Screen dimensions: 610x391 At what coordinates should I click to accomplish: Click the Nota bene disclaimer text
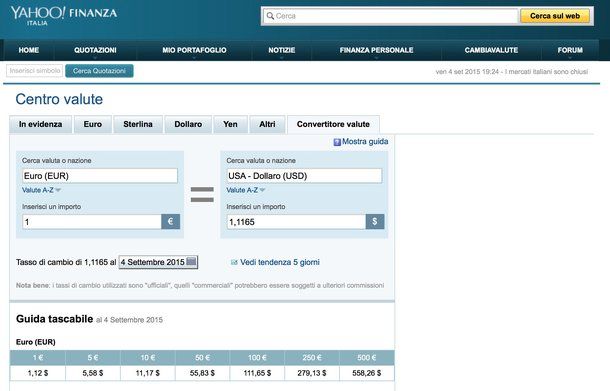pyautogui.click(x=200, y=286)
